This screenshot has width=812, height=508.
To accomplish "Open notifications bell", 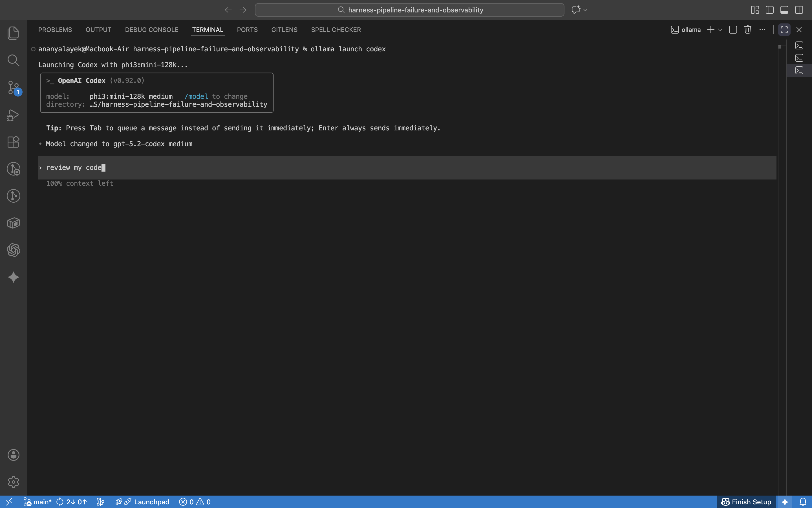I will pyautogui.click(x=803, y=502).
